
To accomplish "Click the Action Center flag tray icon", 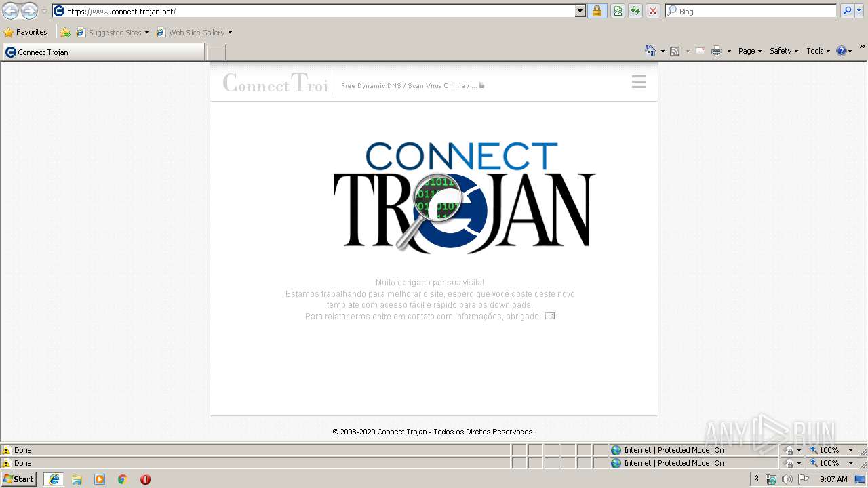I will click(804, 479).
